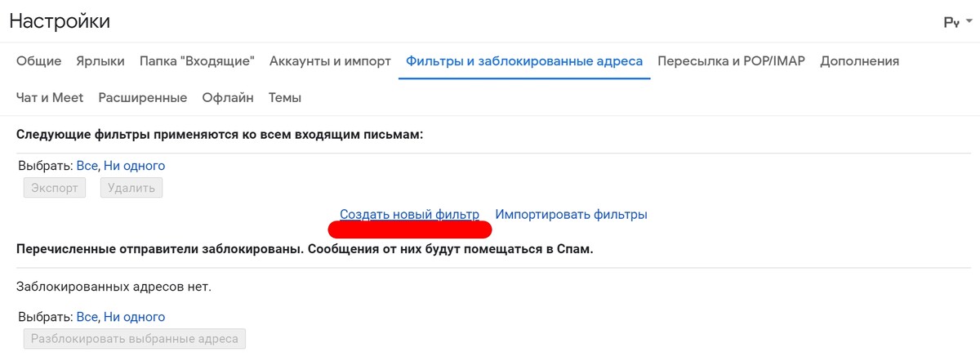Switch to the Дополнения tab

pyautogui.click(x=859, y=61)
